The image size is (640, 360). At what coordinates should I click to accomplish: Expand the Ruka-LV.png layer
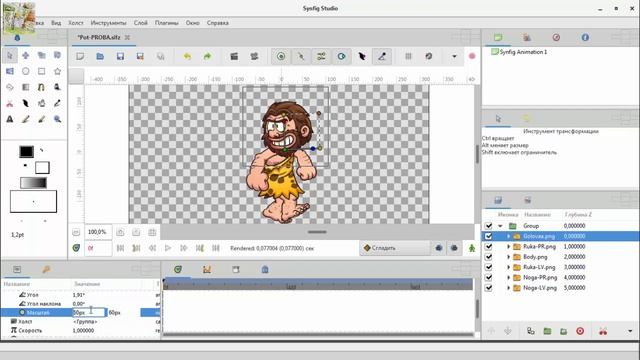tap(509, 267)
